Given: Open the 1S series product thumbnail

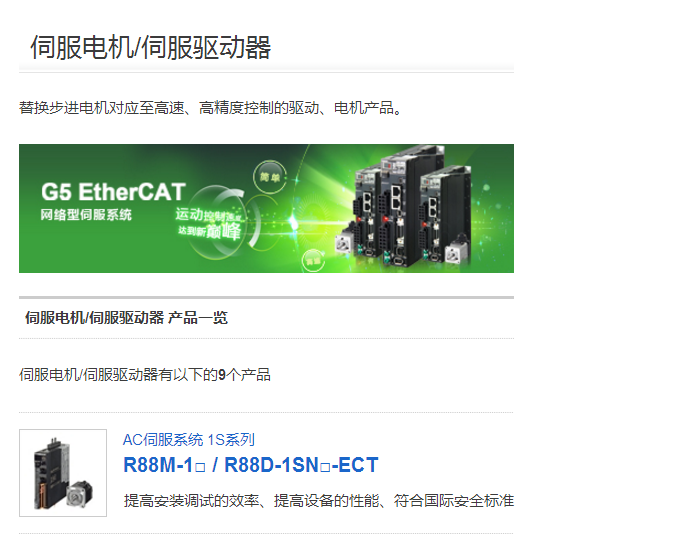Looking at the screenshot, I should 63,473.
